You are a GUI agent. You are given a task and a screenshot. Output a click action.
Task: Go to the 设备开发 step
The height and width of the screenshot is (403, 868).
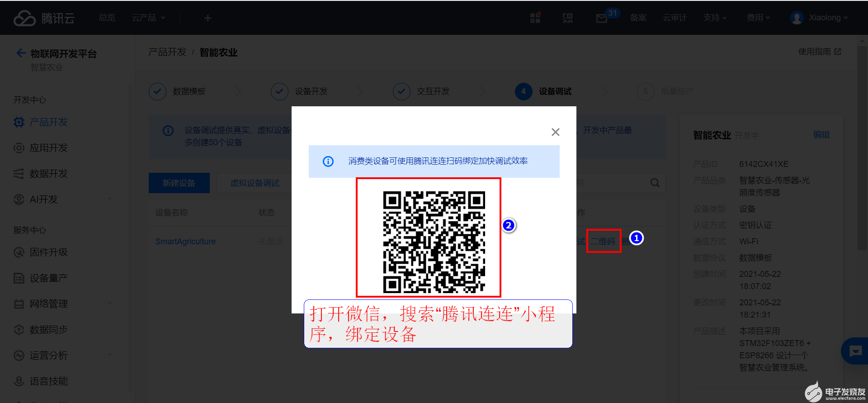pyautogui.click(x=299, y=91)
